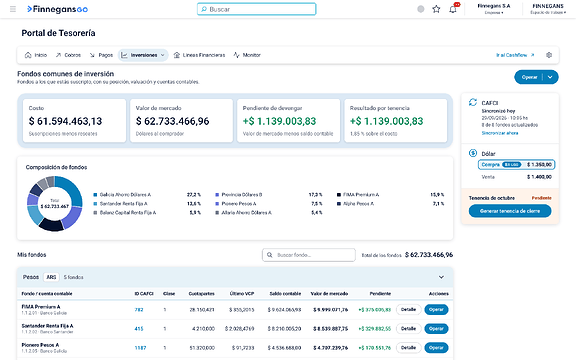576x360 pixels.
Task: Open the Finnegans S.A Empresa selector
Action: click(x=494, y=9)
